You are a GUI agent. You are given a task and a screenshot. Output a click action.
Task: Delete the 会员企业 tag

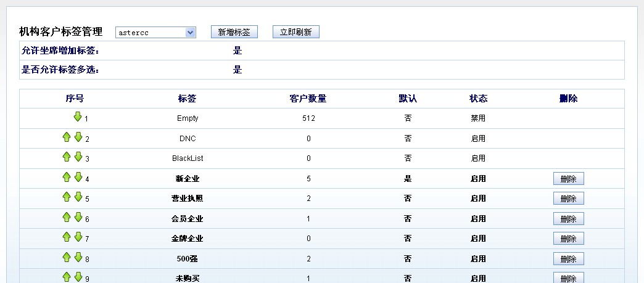pos(568,219)
